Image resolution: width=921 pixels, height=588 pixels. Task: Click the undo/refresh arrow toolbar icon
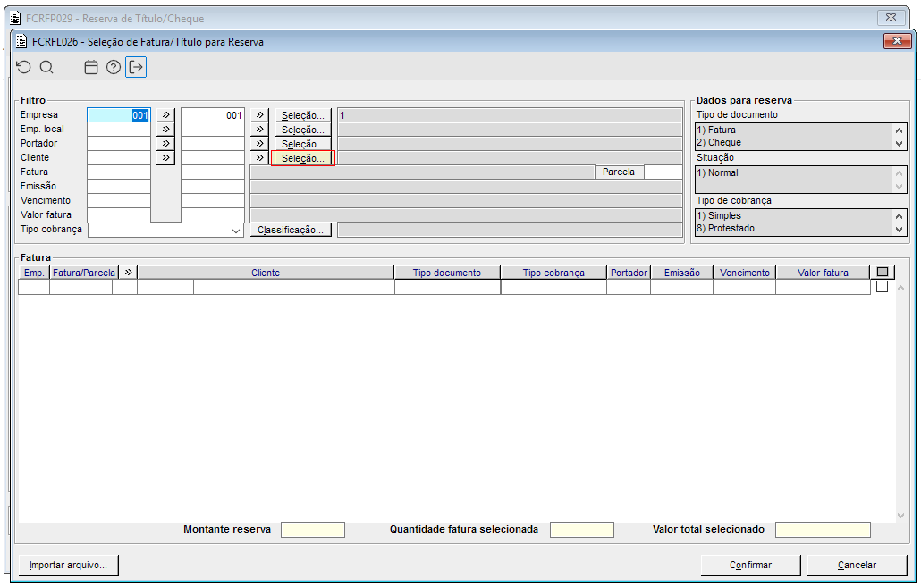[x=23, y=67]
